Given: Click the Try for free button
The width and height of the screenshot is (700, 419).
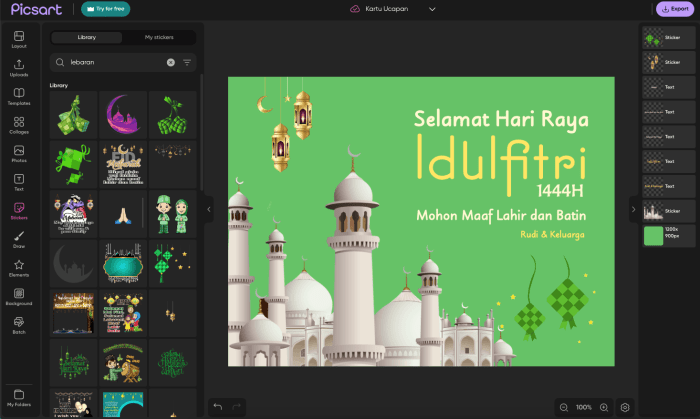Looking at the screenshot, I should tap(105, 9).
